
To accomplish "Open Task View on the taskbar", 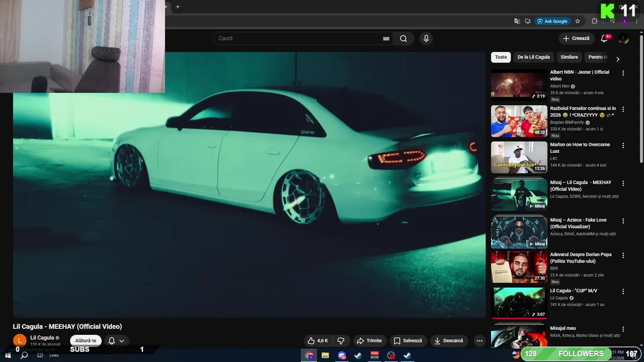I will coord(40,355).
